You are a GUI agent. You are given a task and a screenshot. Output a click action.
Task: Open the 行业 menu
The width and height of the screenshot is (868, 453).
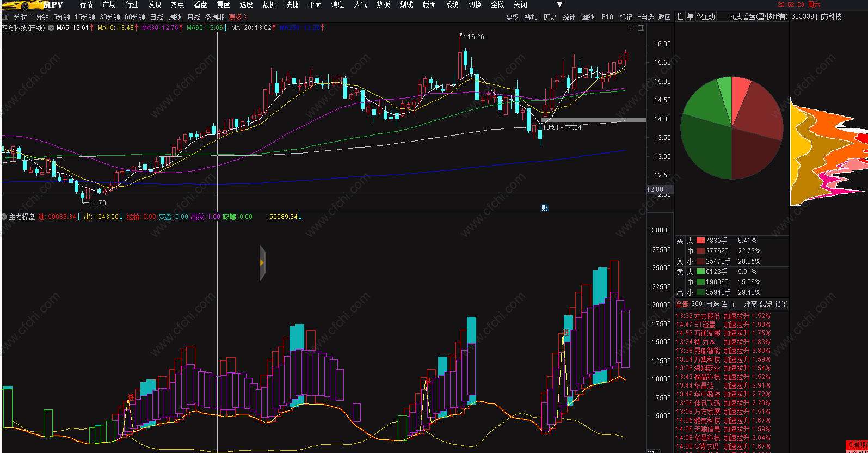(132, 4)
